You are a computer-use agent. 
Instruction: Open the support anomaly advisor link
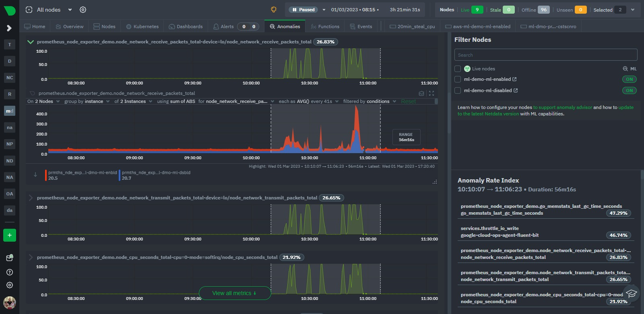tap(563, 107)
